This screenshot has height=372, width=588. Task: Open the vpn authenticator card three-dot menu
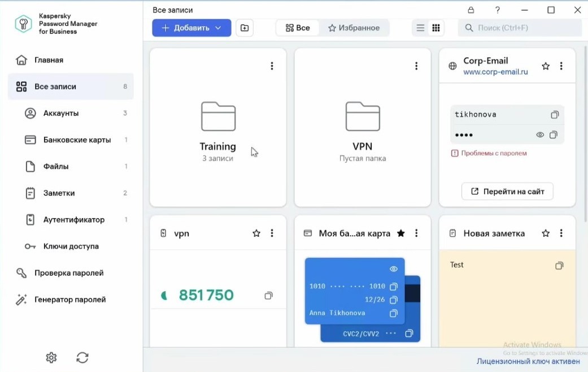point(272,233)
